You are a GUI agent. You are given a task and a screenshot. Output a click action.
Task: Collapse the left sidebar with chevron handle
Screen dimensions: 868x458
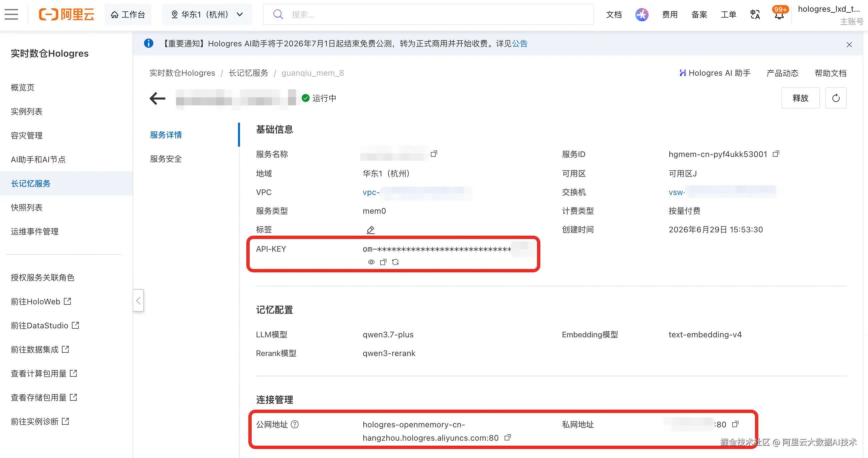(138, 300)
